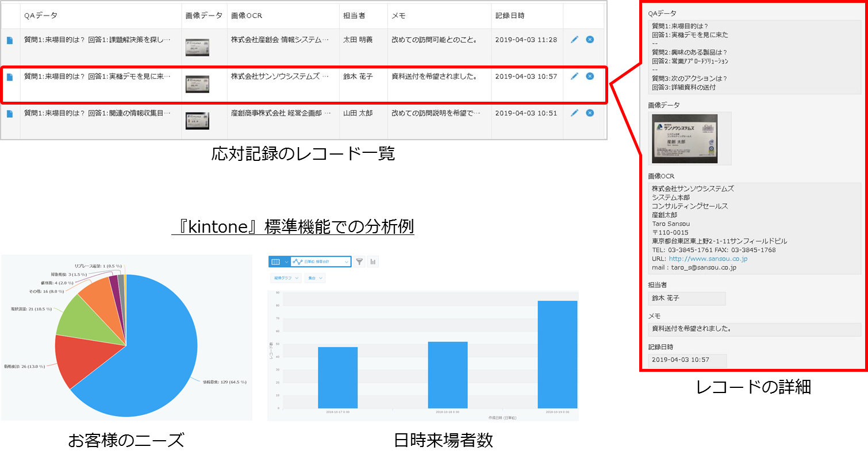The image size is (868, 462).
Task: Click pie label 現状課題: 21 (10.5 %)
Action: click(32, 309)
